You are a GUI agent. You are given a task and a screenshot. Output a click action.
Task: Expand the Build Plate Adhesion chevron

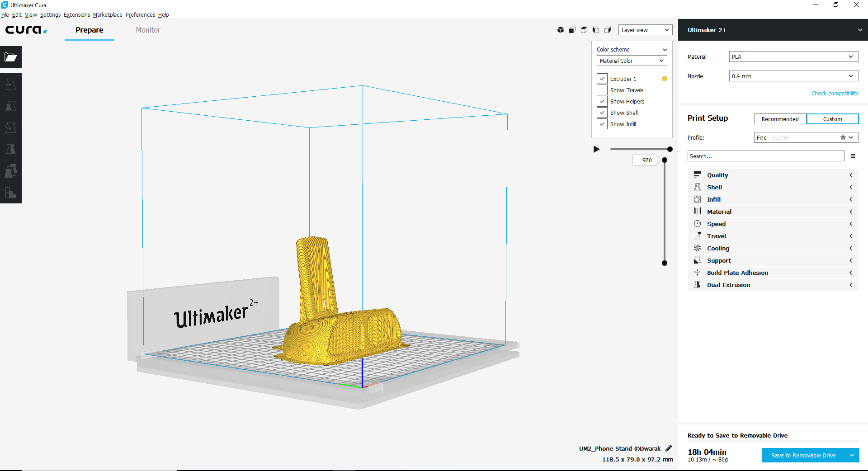pos(851,273)
